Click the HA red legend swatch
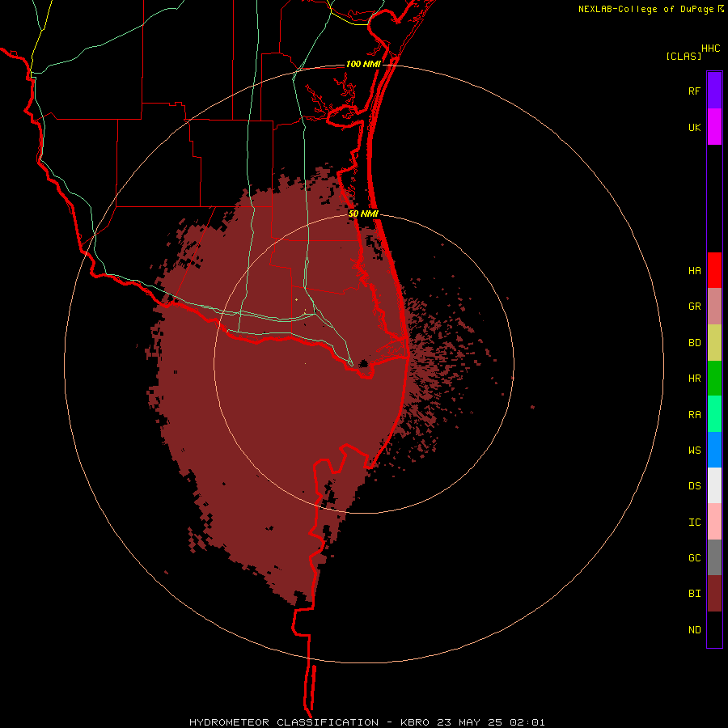 [x=714, y=270]
